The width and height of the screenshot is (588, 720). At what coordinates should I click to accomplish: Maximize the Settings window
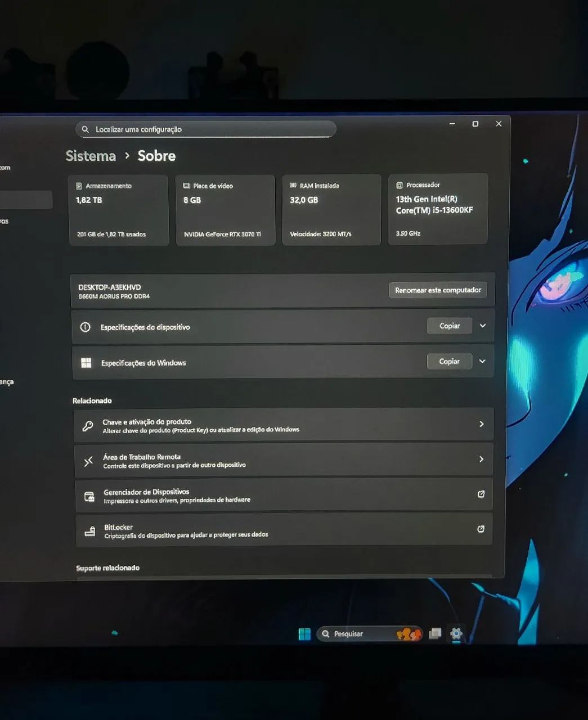point(475,124)
